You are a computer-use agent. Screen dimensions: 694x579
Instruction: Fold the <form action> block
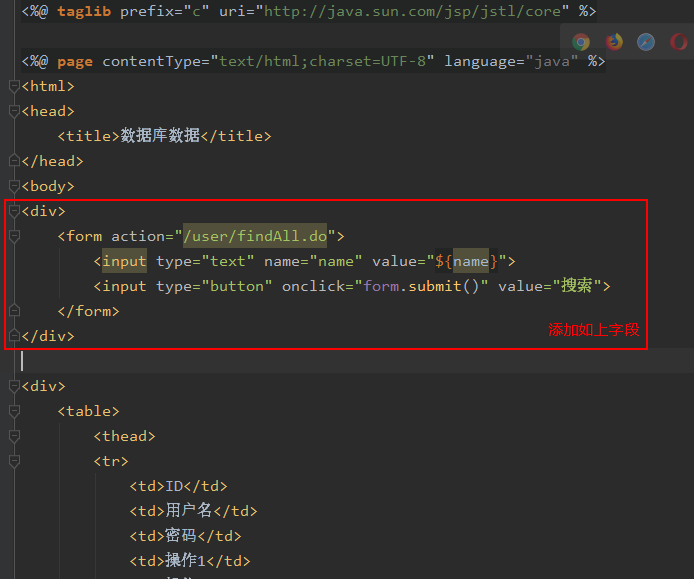click(14, 236)
